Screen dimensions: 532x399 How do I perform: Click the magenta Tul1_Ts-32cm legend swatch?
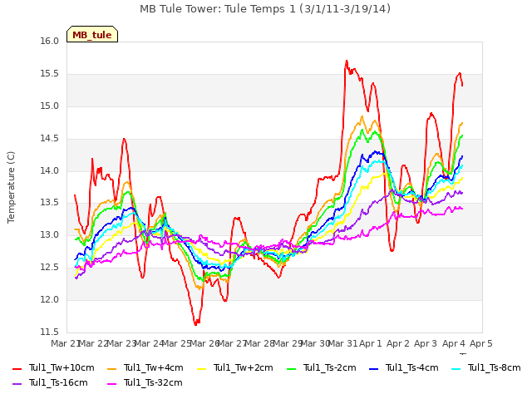112,383
